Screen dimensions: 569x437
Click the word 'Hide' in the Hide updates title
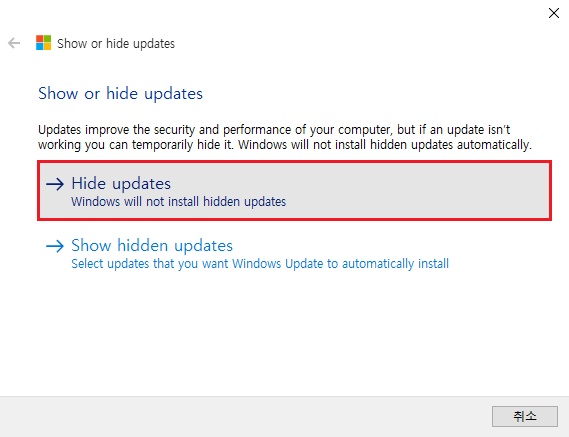coord(89,183)
